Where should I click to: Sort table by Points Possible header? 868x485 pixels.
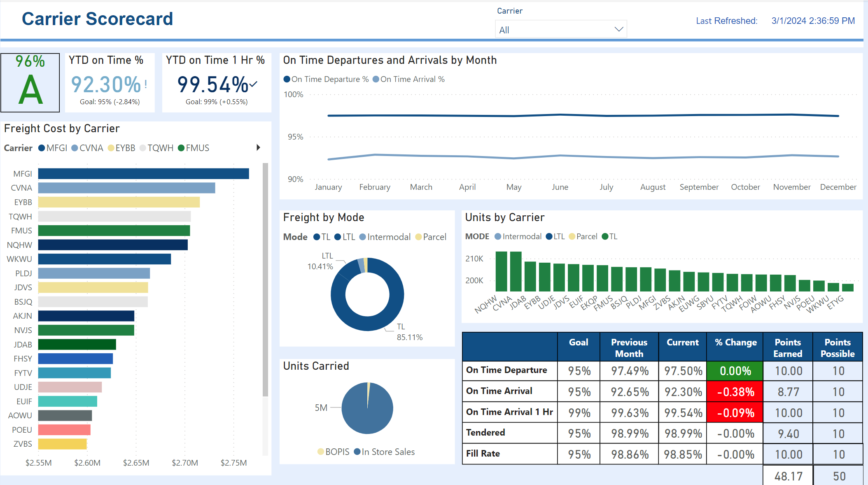click(x=838, y=347)
